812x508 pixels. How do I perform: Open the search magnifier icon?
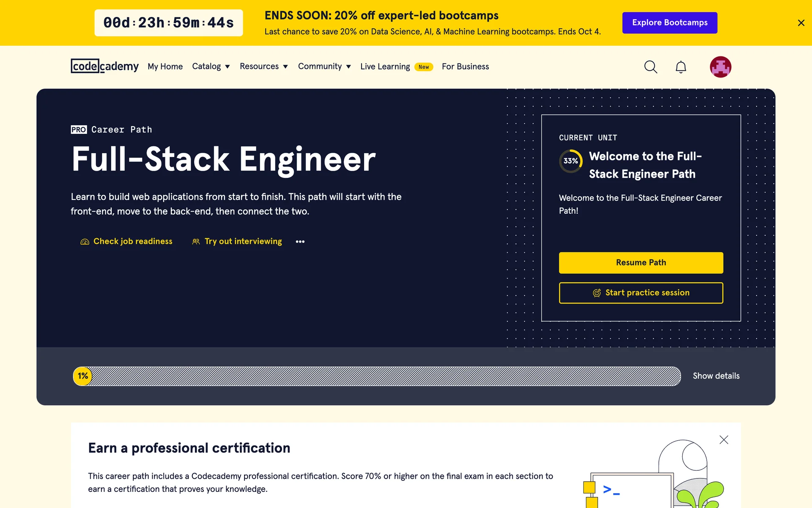(650, 67)
